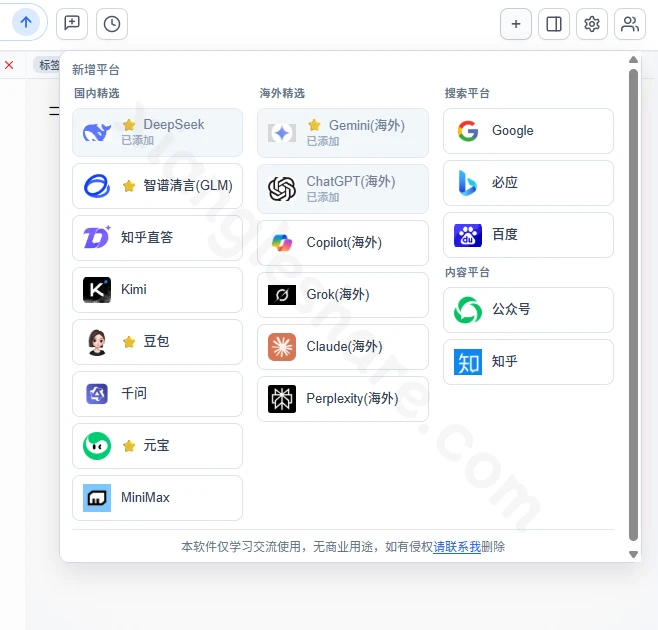Screen dimensions: 658x630
Task: Click the MiniMax logo icon
Action: (x=97, y=498)
